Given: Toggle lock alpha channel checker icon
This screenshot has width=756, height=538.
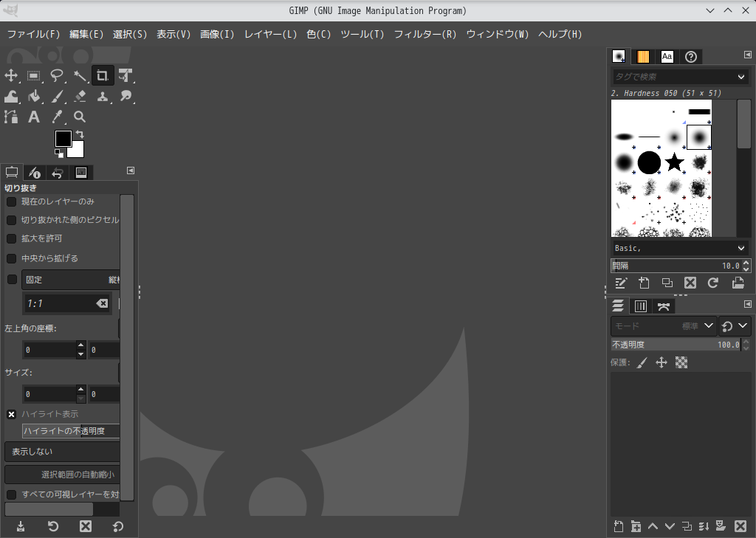Looking at the screenshot, I should pos(681,362).
